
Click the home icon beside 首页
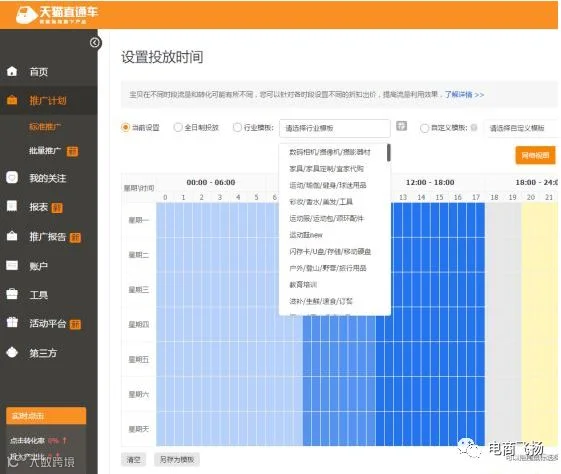pos(12,71)
